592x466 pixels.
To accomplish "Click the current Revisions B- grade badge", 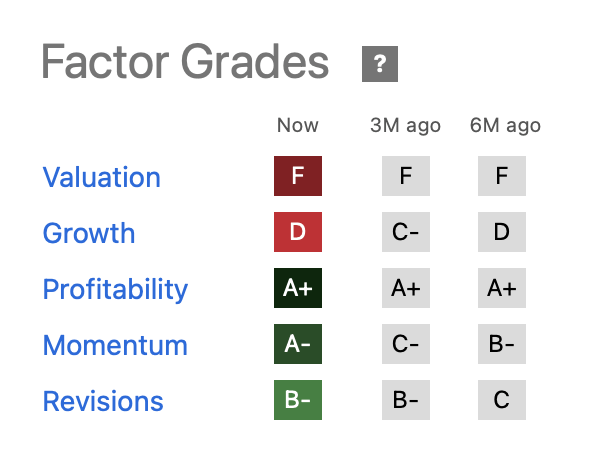I will tap(298, 400).
